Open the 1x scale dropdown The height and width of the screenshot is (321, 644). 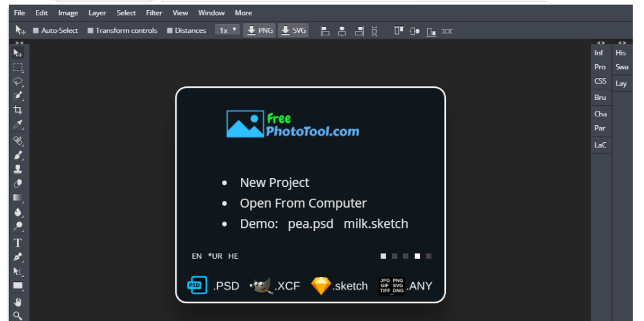click(x=228, y=30)
